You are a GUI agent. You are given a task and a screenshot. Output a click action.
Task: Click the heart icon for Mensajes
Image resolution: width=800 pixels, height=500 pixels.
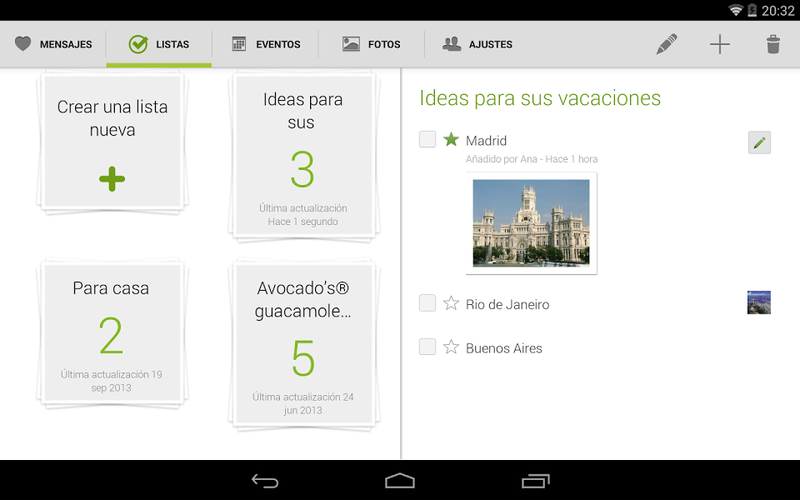23,44
